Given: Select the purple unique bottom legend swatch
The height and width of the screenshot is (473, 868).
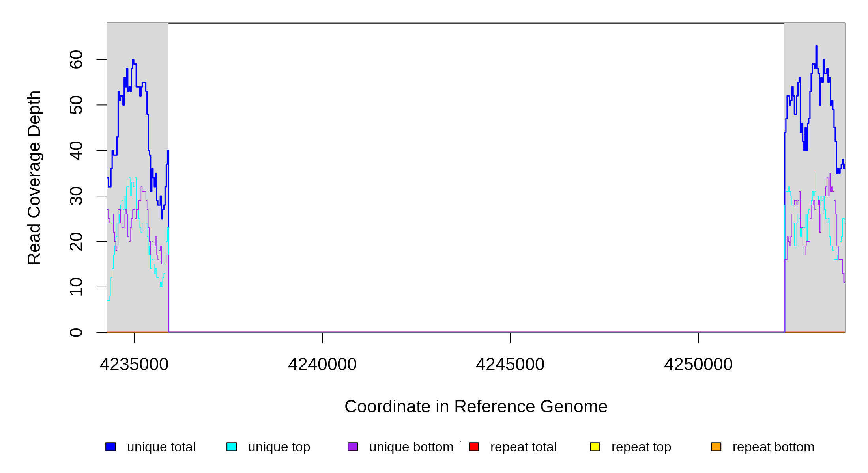Looking at the screenshot, I should (353, 447).
